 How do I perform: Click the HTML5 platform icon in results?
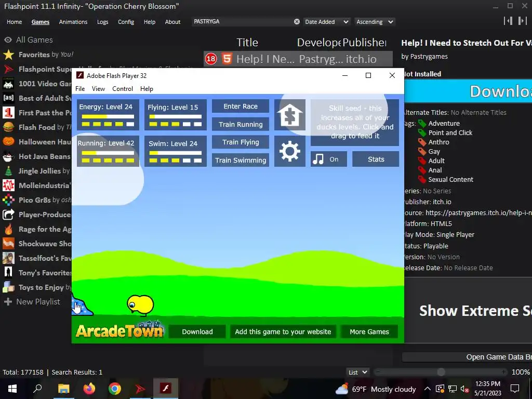coord(227,59)
